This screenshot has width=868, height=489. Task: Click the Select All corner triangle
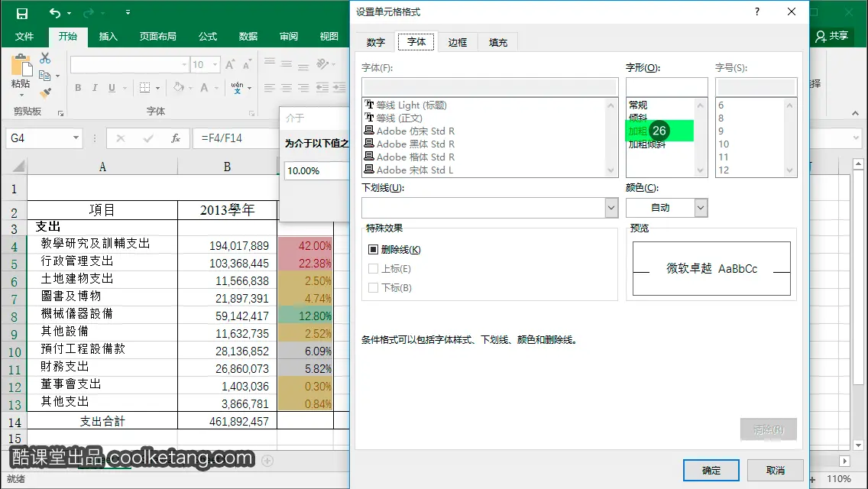[18, 166]
